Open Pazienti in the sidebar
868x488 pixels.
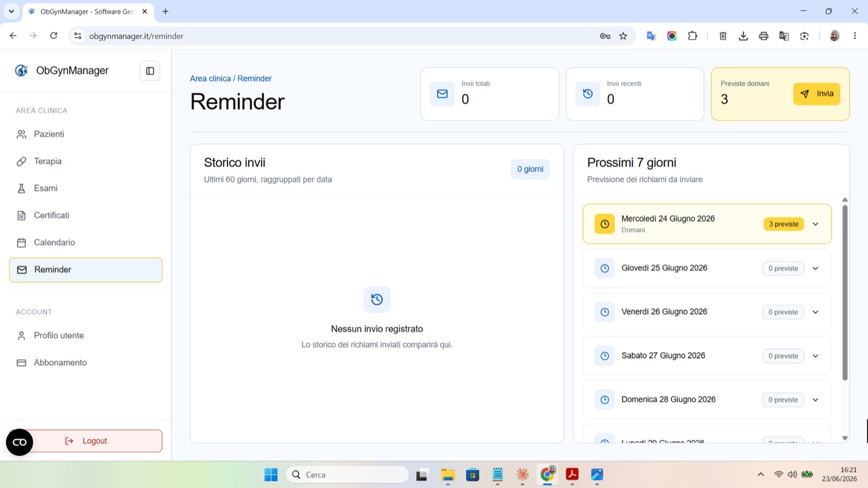[x=86, y=134]
